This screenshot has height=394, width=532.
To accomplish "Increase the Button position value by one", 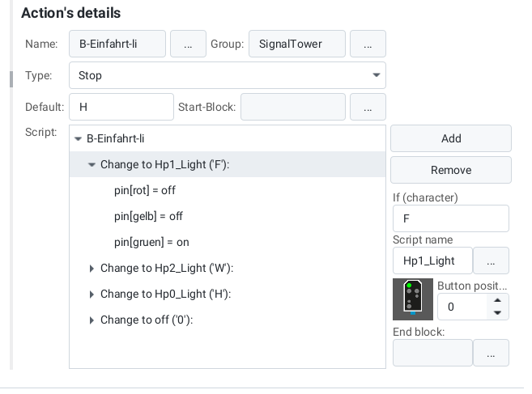I will 498,301.
